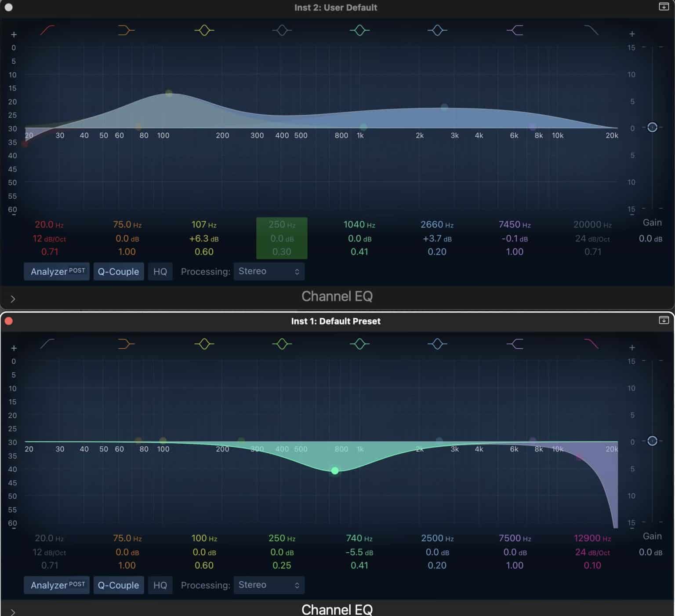Click the 740 Hz frequency value field
This screenshot has width=675, height=616.
(359, 538)
